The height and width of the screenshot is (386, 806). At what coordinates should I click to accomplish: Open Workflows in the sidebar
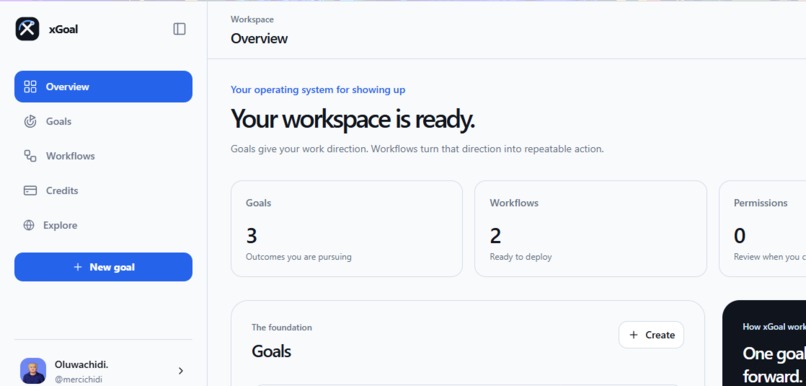click(x=103, y=156)
